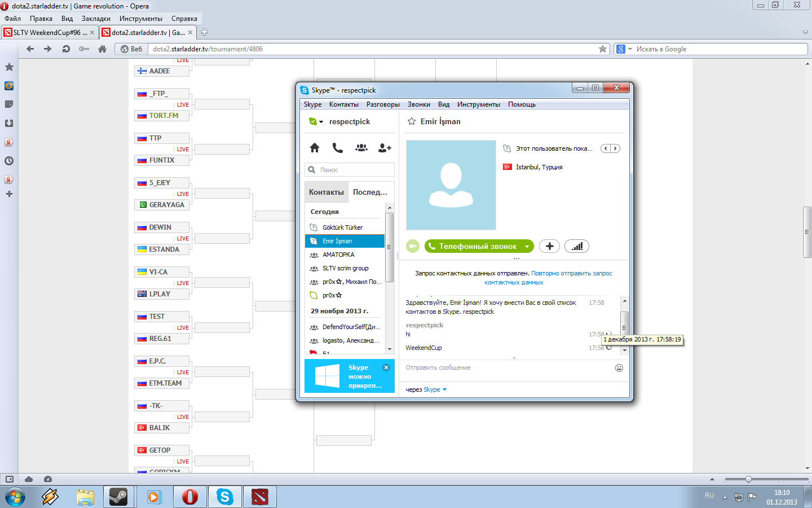Open Opera bookmarks panel star in sidebar

pyautogui.click(x=9, y=67)
